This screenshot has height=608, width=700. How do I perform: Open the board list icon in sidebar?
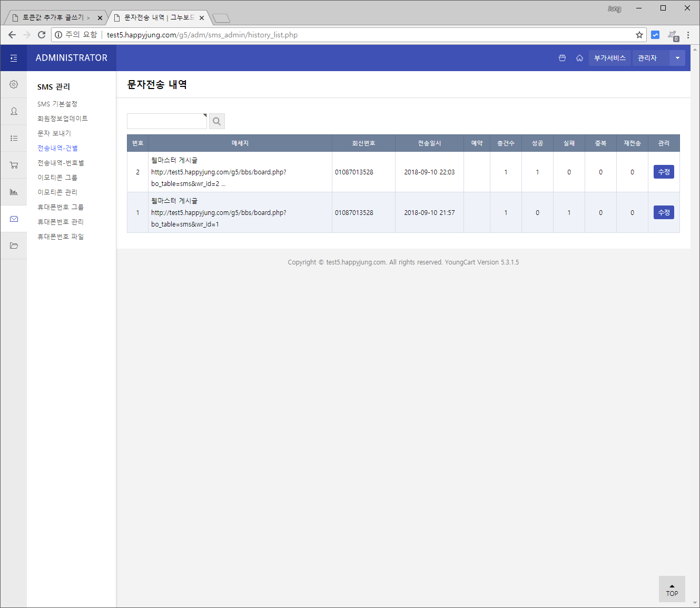[x=14, y=138]
